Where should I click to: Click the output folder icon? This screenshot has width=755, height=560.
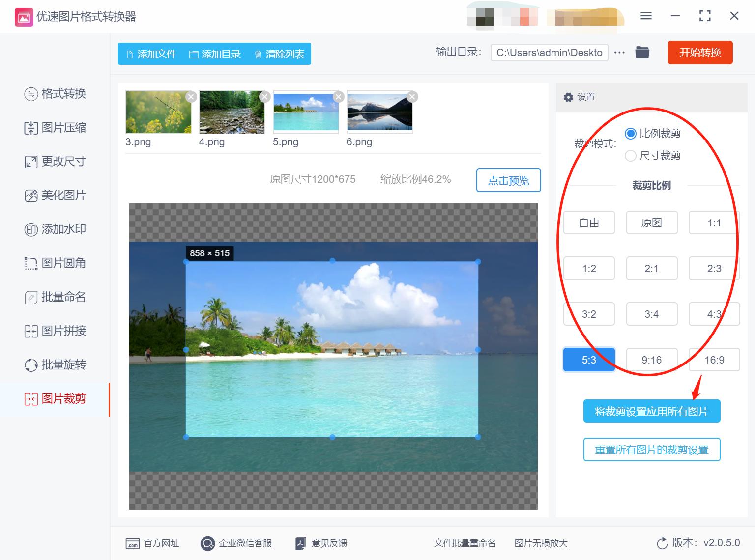click(x=642, y=52)
